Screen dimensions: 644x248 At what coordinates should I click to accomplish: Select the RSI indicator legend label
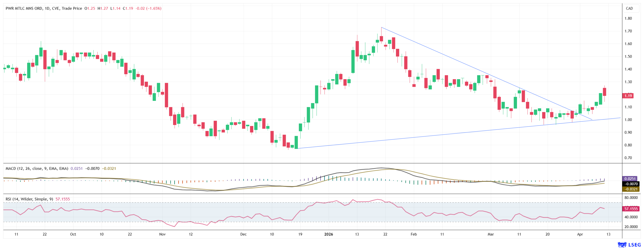click(29, 199)
